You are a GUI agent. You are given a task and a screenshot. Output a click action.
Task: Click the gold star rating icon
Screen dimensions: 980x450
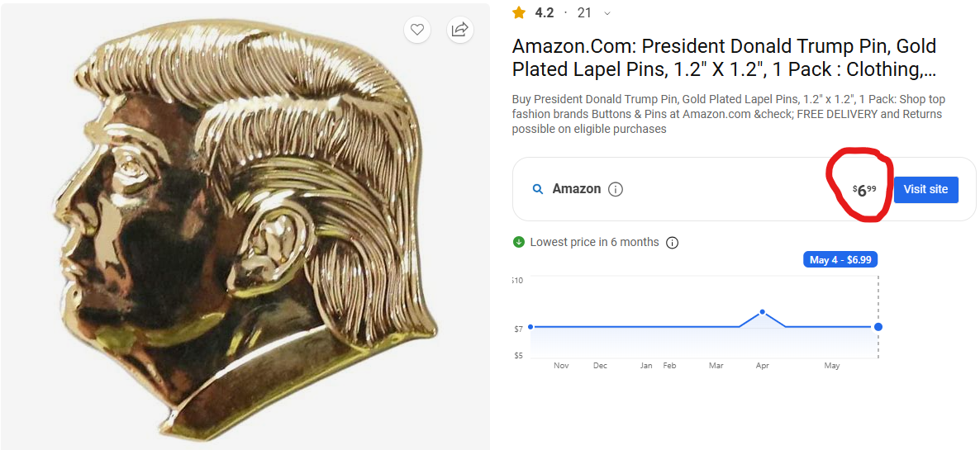[519, 12]
